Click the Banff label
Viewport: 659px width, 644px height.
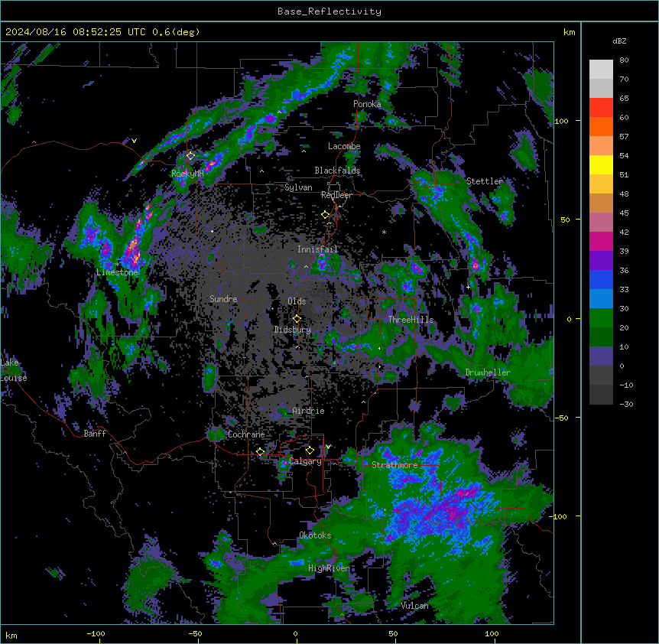[95, 434]
